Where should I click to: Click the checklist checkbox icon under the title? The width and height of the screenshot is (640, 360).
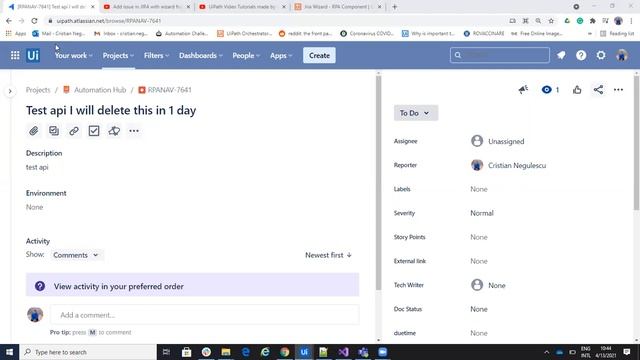[x=94, y=131]
